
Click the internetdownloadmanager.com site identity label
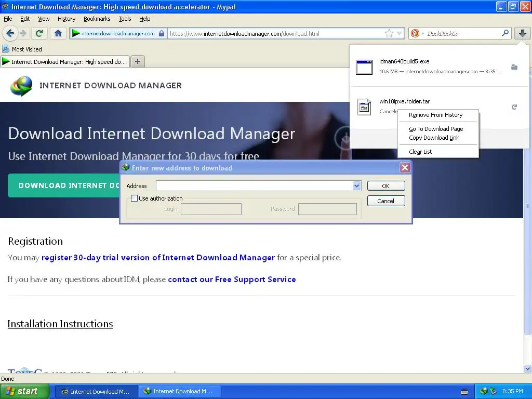(118, 34)
